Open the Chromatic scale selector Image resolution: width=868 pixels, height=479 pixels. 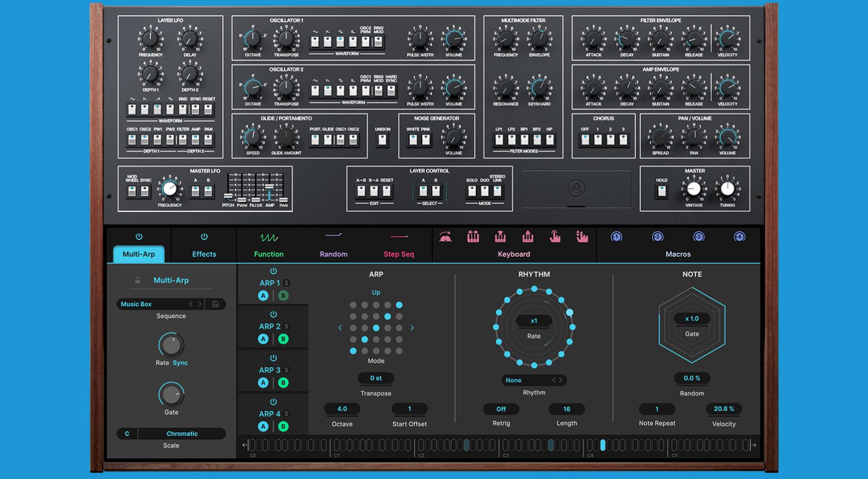(x=182, y=433)
